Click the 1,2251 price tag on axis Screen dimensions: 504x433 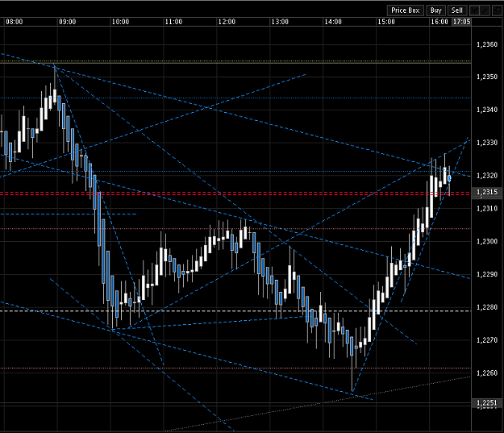point(487,403)
